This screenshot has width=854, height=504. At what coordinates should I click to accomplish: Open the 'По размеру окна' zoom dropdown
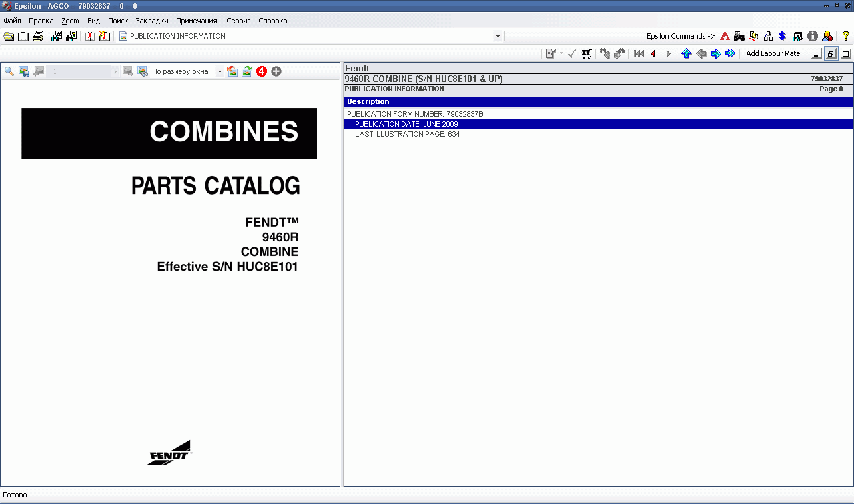pyautogui.click(x=220, y=71)
